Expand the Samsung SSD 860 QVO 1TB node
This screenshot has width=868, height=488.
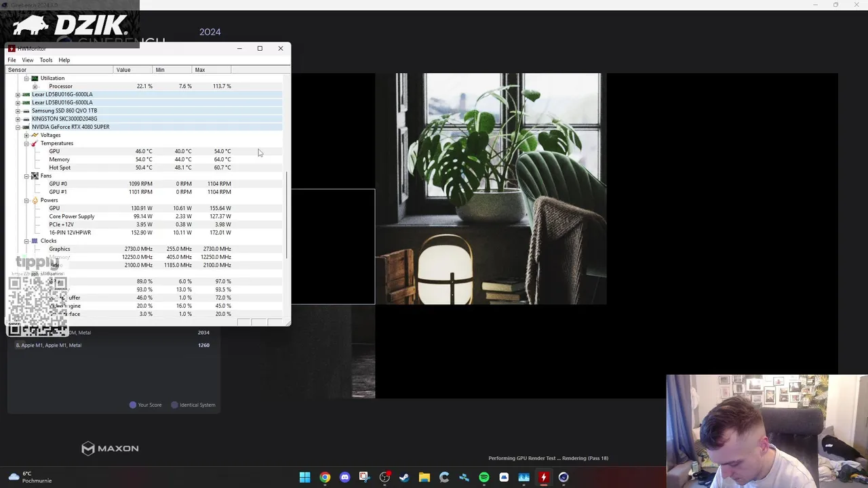pos(18,110)
